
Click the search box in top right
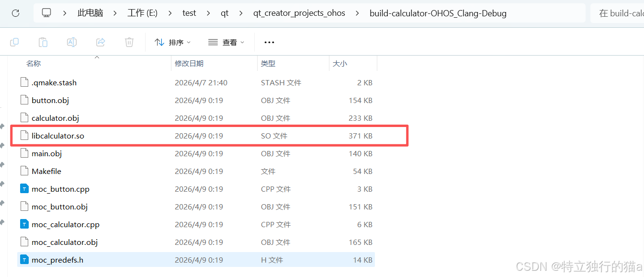point(618,13)
